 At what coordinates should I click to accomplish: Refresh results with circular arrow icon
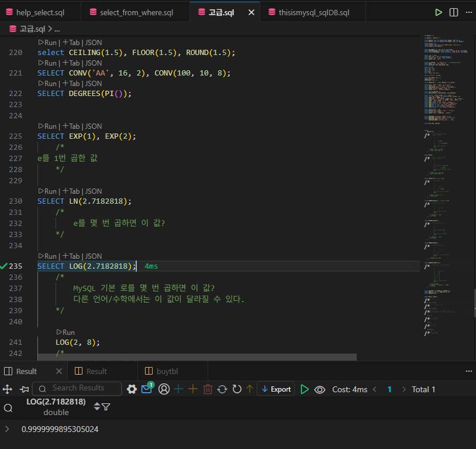(x=237, y=389)
